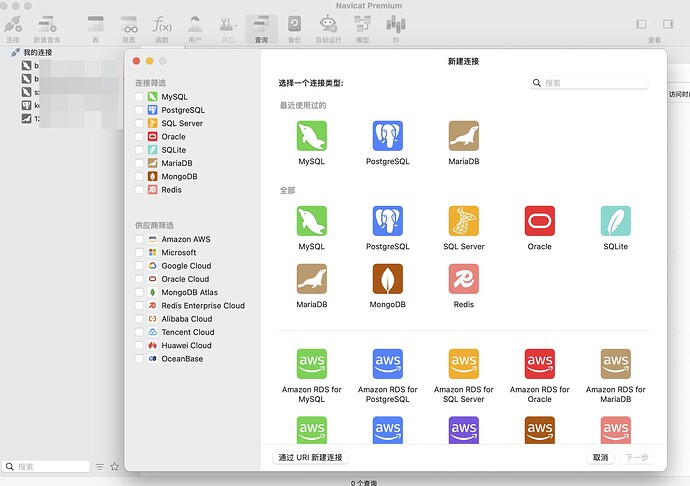Viewport: 690px width, 486px height.
Task: Check the Amazon AWS vendor filter
Action: point(139,239)
